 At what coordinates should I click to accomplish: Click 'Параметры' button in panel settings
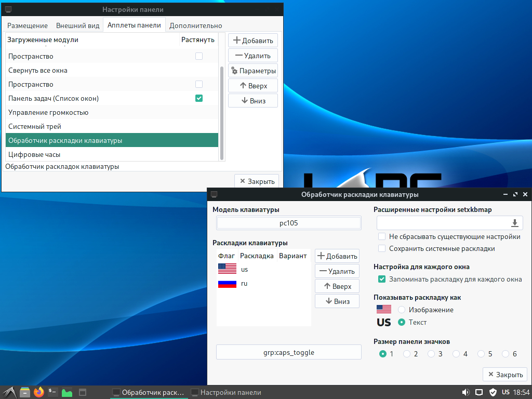(x=252, y=71)
